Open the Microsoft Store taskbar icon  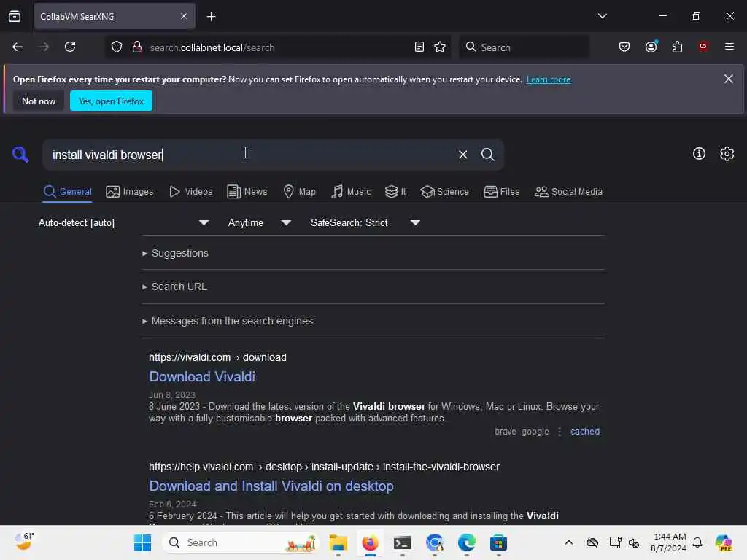(x=498, y=542)
